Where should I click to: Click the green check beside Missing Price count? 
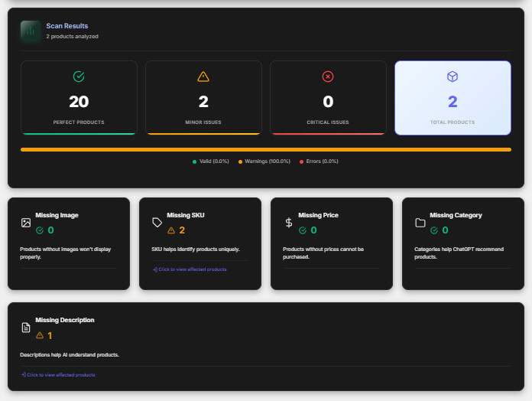[303, 230]
